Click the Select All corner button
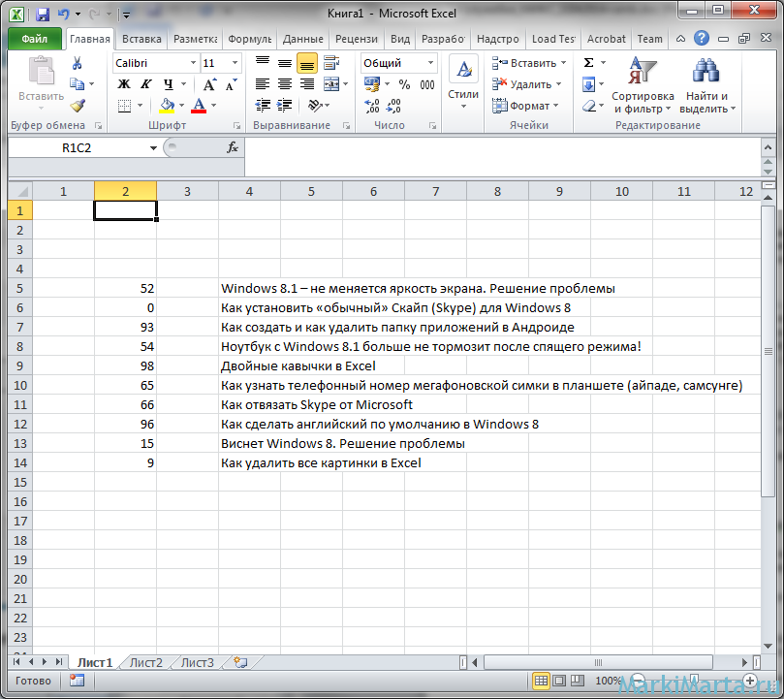784x699 pixels. [20, 191]
